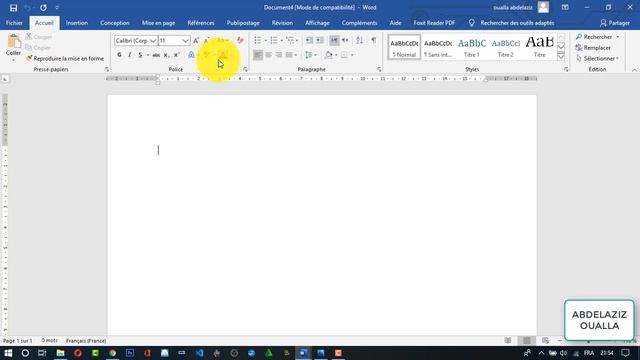
Task: Click Remplacer in Édition group
Action: pyautogui.click(x=593, y=48)
